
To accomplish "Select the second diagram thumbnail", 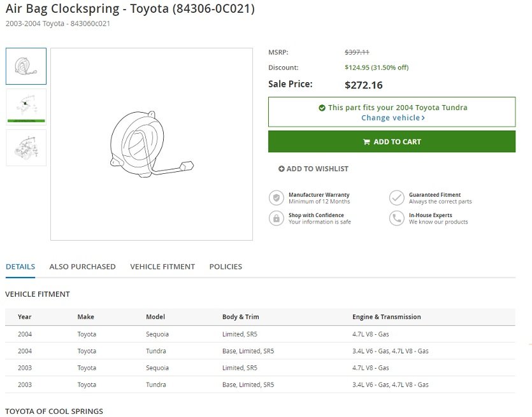I will pos(26,107).
